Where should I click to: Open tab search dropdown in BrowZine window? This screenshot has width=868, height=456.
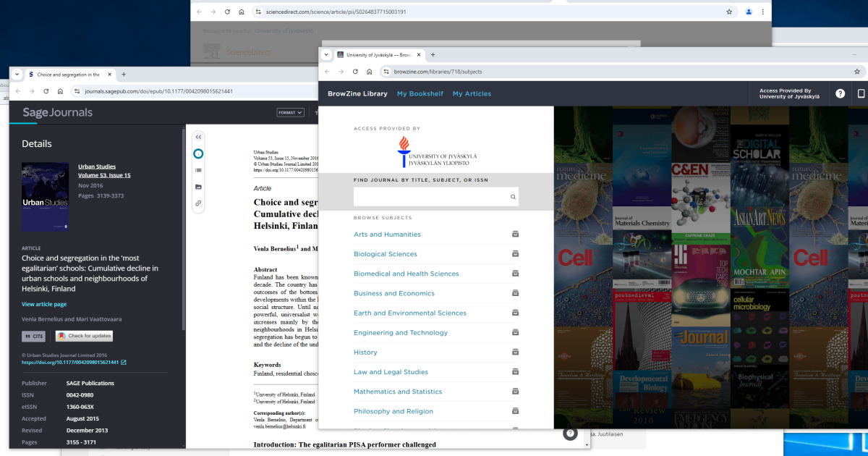(x=326, y=54)
